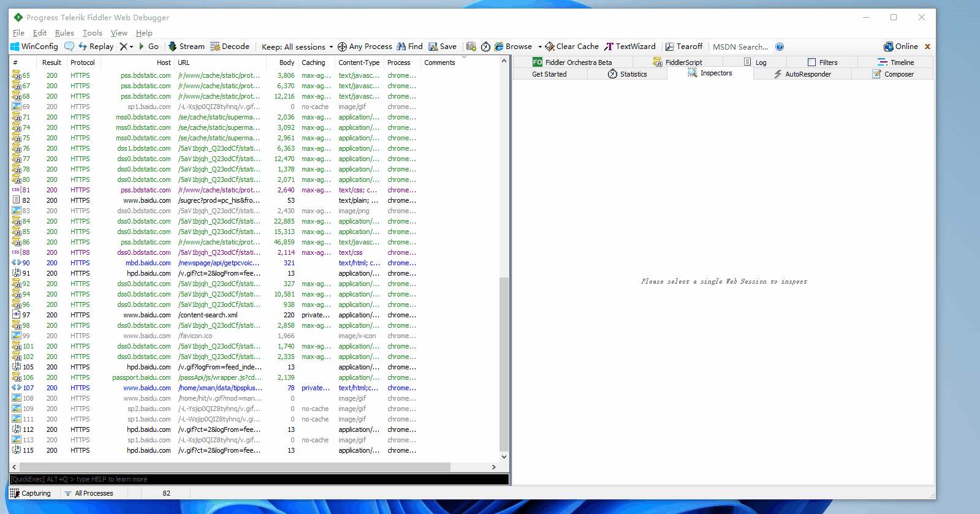
Task: Toggle Stream mode in the toolbar
Action: click(186, 47)
